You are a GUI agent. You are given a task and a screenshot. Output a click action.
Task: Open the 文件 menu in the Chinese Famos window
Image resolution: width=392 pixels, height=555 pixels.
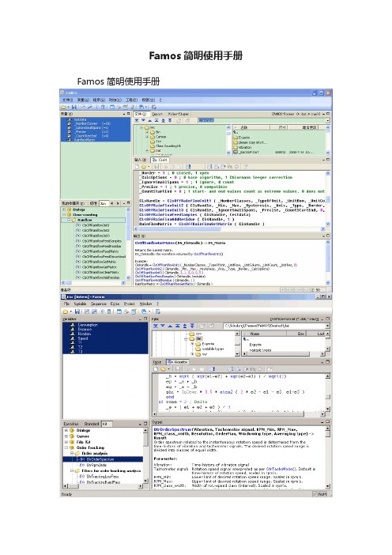[x=68, y=100]
